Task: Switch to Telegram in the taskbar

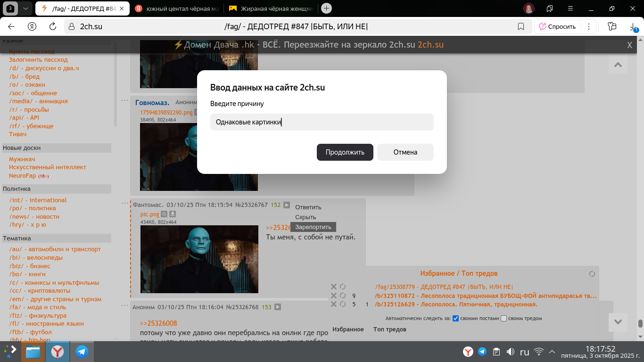Action: coord(82,352)
